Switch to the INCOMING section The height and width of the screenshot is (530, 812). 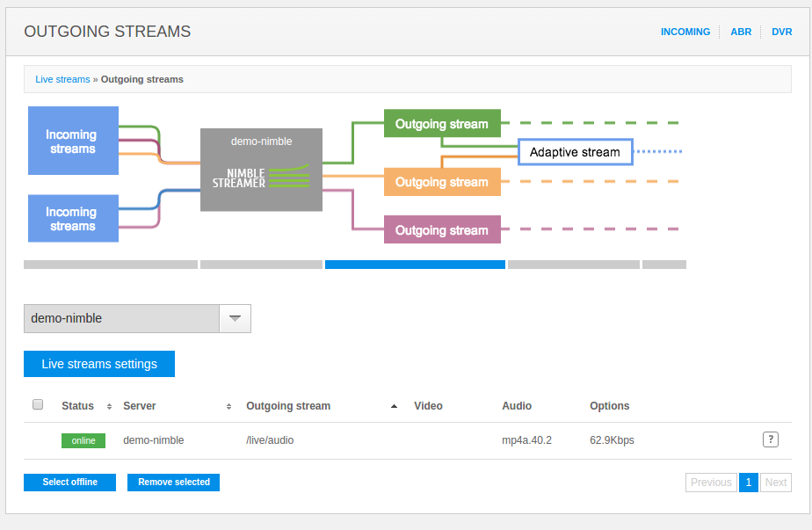[x=685, y=32]
